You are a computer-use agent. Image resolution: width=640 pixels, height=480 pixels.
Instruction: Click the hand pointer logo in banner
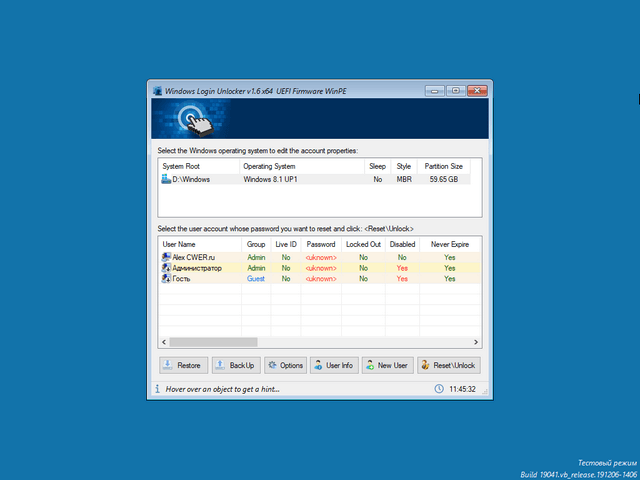(196, 119)
